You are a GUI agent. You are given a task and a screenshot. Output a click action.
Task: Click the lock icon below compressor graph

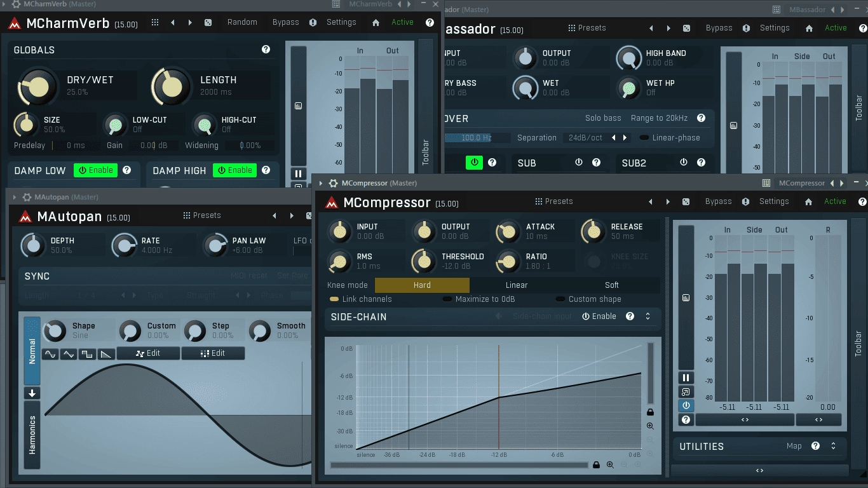pos(596,464)
